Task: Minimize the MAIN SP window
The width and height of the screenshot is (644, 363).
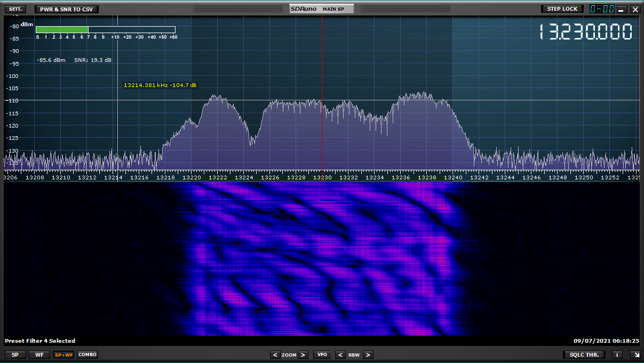Action: pyautogui.click(x=622, y=9)
